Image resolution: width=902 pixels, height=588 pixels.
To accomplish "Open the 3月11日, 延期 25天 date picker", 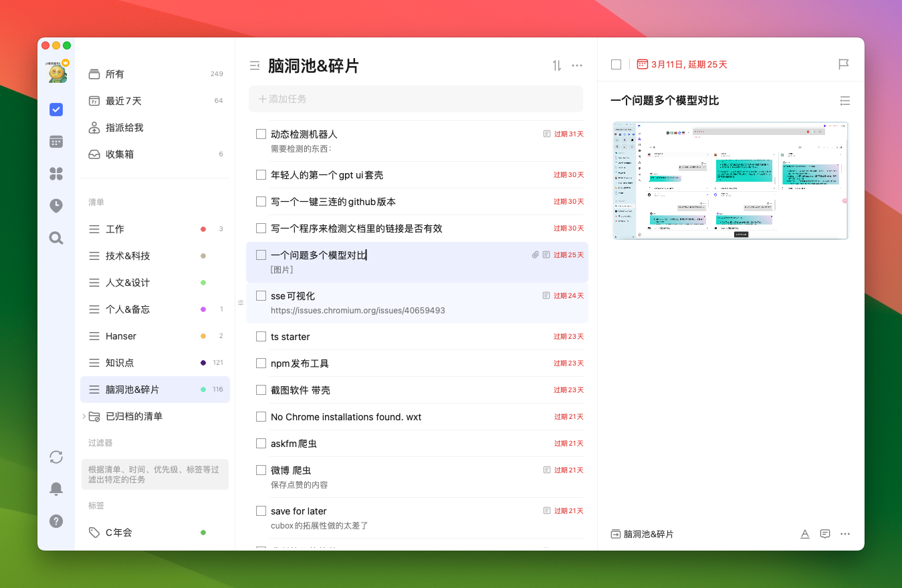I will [682, 64].
